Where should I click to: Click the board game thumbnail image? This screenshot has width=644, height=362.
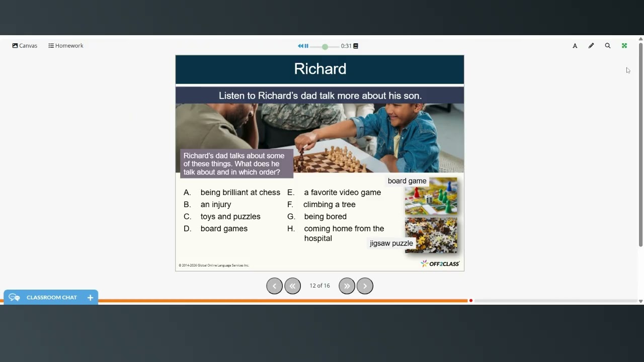(x=431, y=196)
